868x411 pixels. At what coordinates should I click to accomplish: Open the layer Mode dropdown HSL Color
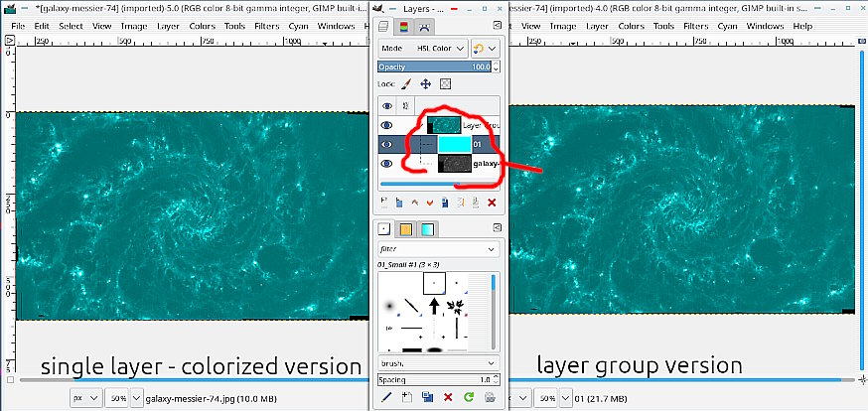coord(423,49)
